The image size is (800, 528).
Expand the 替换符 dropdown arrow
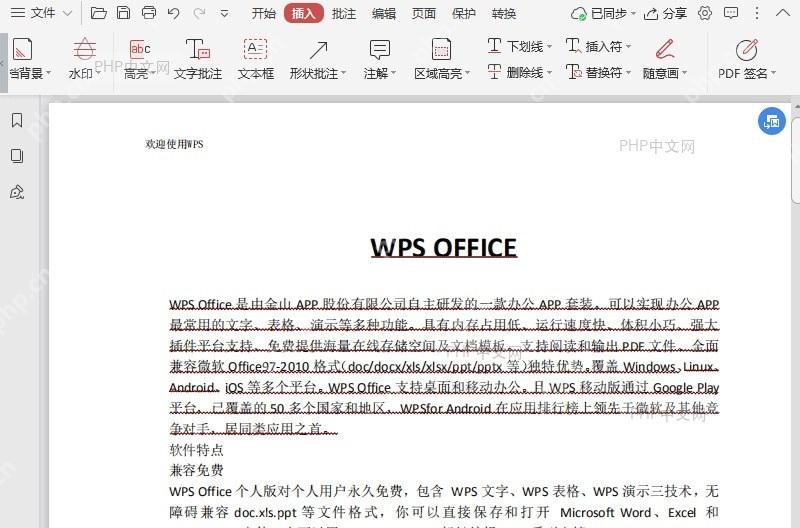(629, 73)
